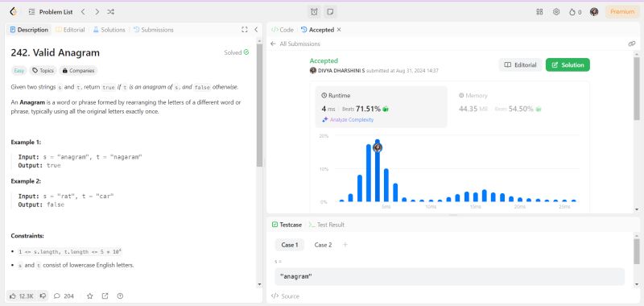Add problem to favorites star icon
Viewport: 644px width, 306px height.
click(90, 296)
